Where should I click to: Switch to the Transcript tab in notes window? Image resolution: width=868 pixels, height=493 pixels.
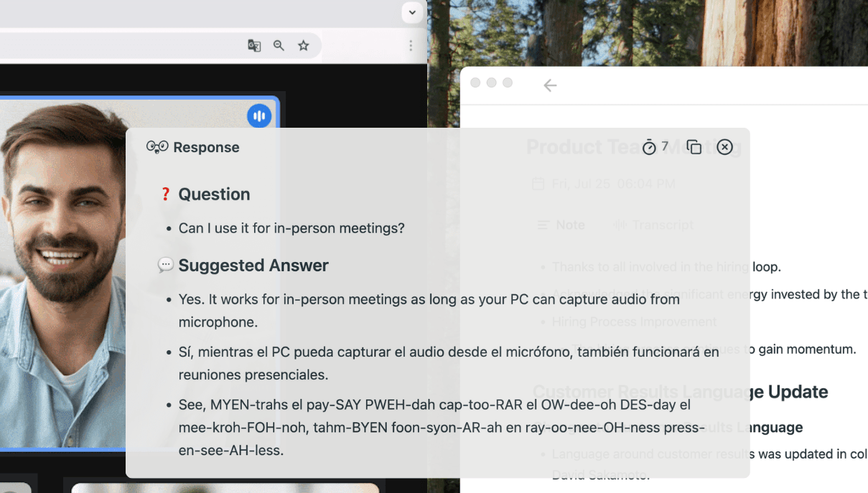tap(653, 225)
